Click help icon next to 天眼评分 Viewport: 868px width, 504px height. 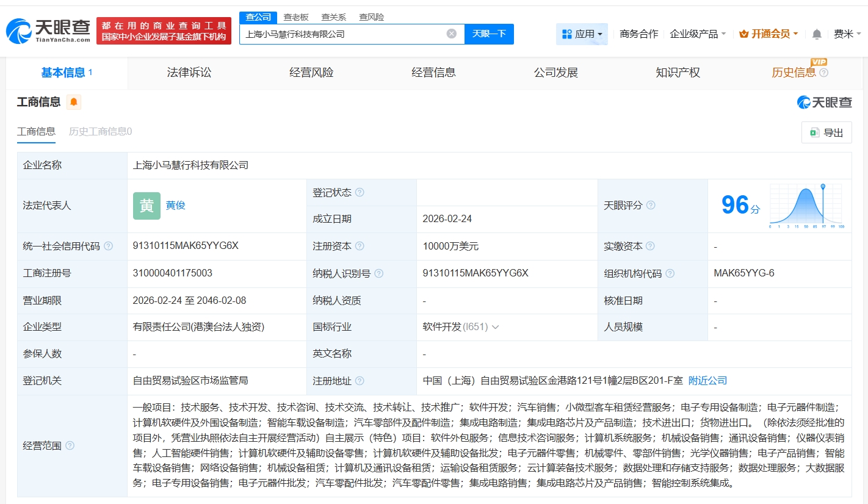click(x=651, y=206)
